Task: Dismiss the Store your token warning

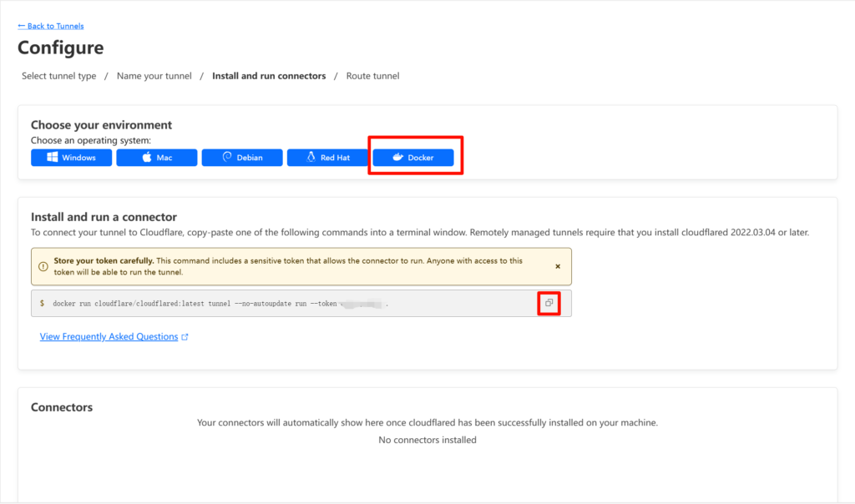Action: click(x=558, y=266)
